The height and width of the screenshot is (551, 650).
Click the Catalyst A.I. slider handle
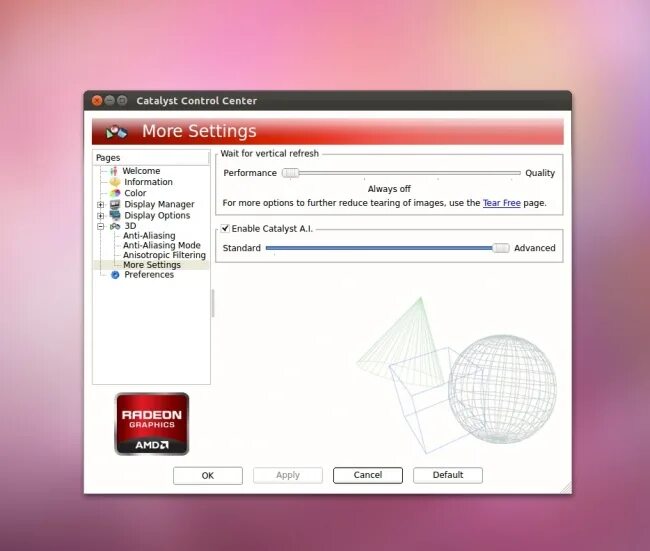pos(501,248)
